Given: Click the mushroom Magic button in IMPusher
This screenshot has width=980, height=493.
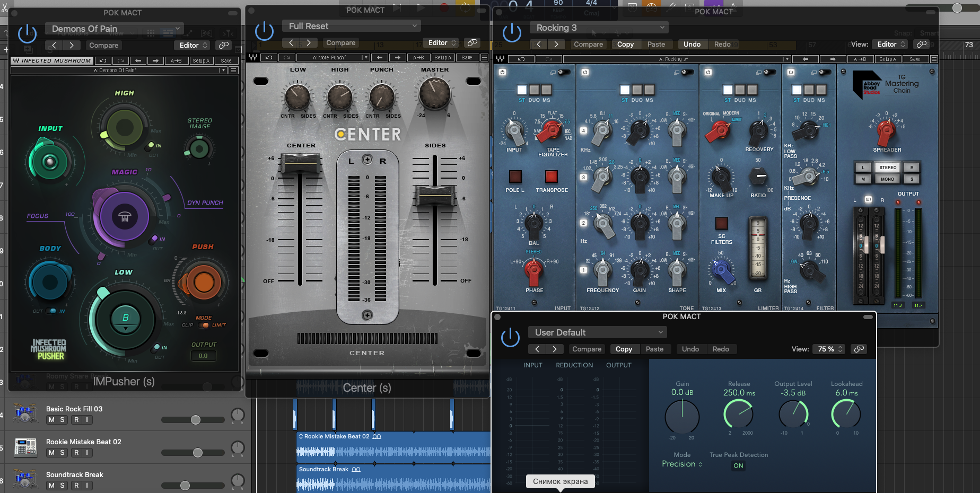Looking at the screenshot, I should point(125,217).
